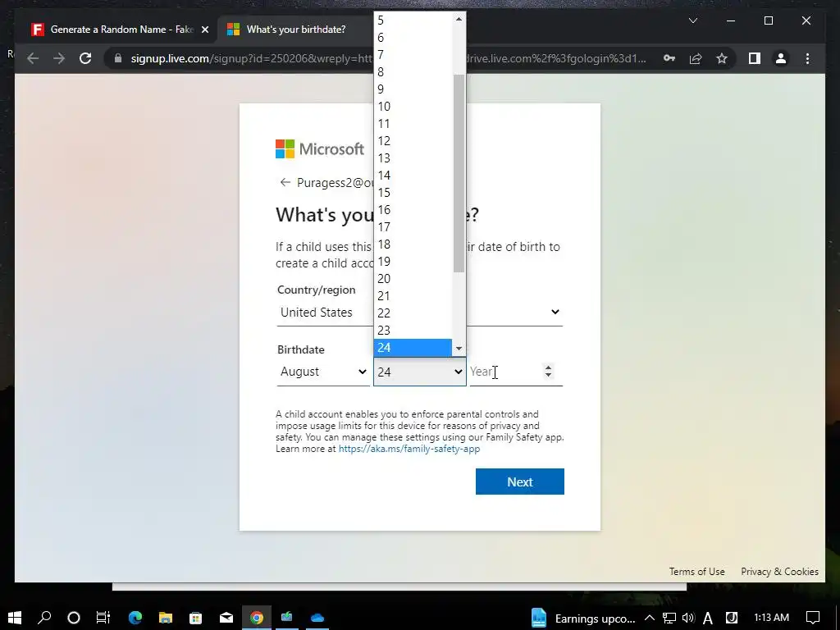The width and height of the screenshot is (840, 630).
Task: Open the Terms of Use link
Action: (696, 572)
